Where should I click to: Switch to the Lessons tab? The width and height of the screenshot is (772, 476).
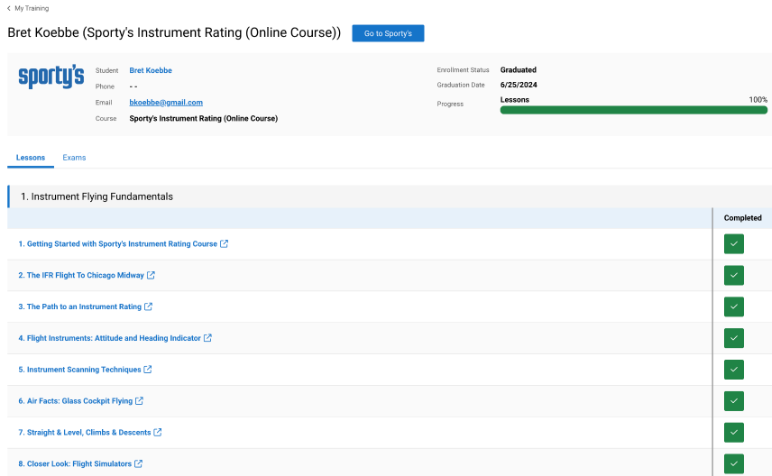click(31, 158)
